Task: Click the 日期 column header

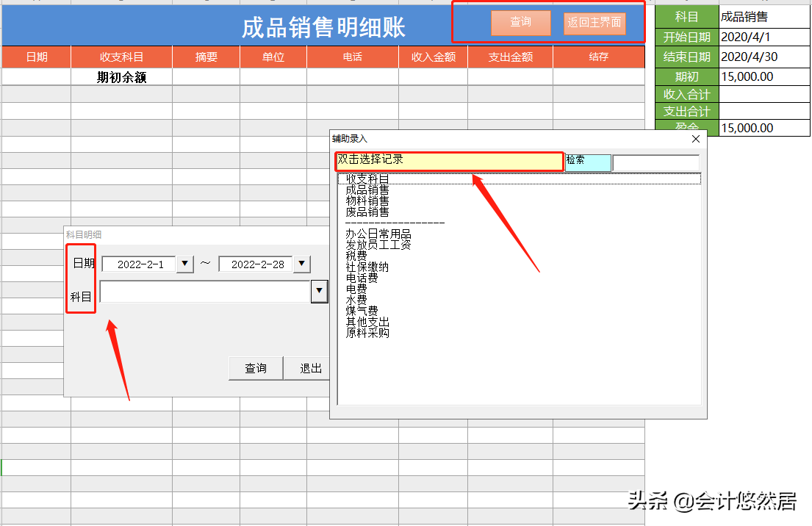Action: click(36, 56)
